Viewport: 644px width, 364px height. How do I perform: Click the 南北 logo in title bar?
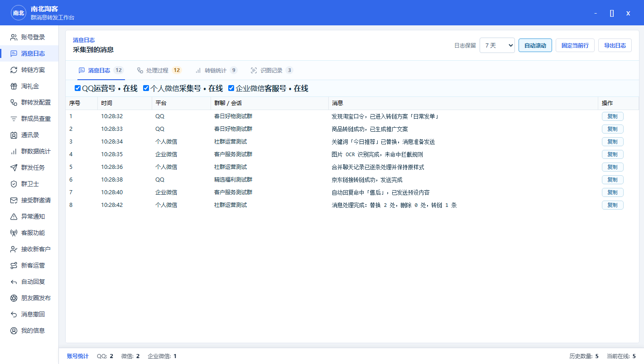pyautogui.click(x=19, y=13)
